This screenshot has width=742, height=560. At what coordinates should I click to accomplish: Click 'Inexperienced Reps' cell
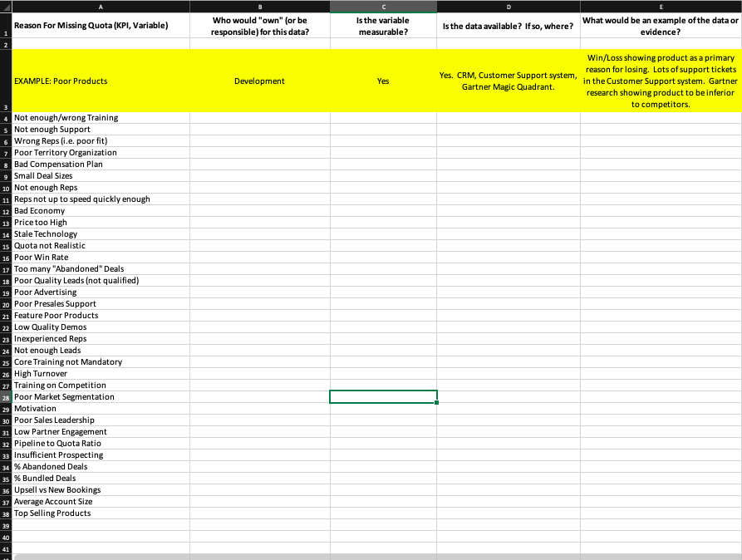click(x=101, y=339)
